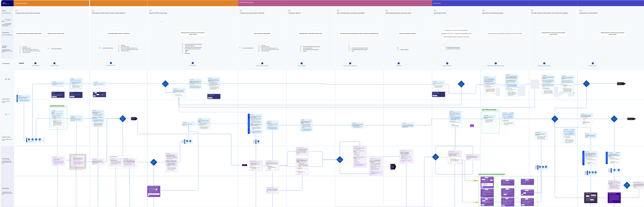Viewport: 644px width, 207px height.
Task: Select the '3. Quote Processing' stage header
Action: tap(538, 3)
